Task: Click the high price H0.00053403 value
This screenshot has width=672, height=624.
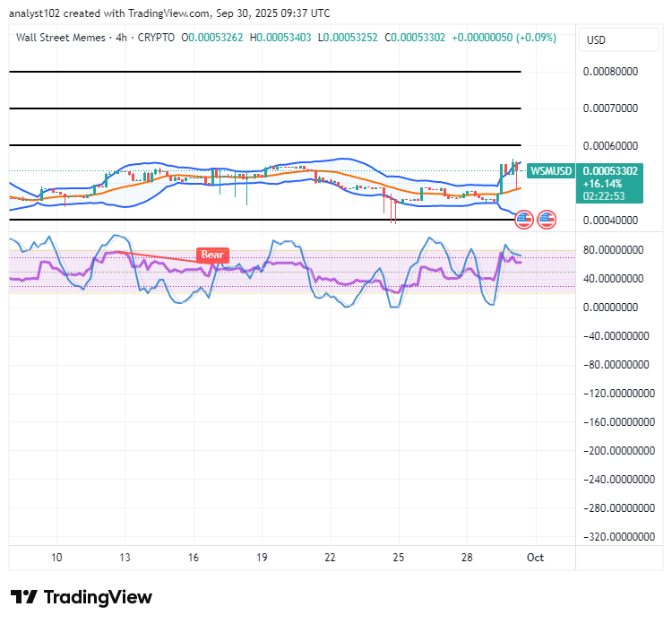Action: pyautogui.click(x=280, y=38)
